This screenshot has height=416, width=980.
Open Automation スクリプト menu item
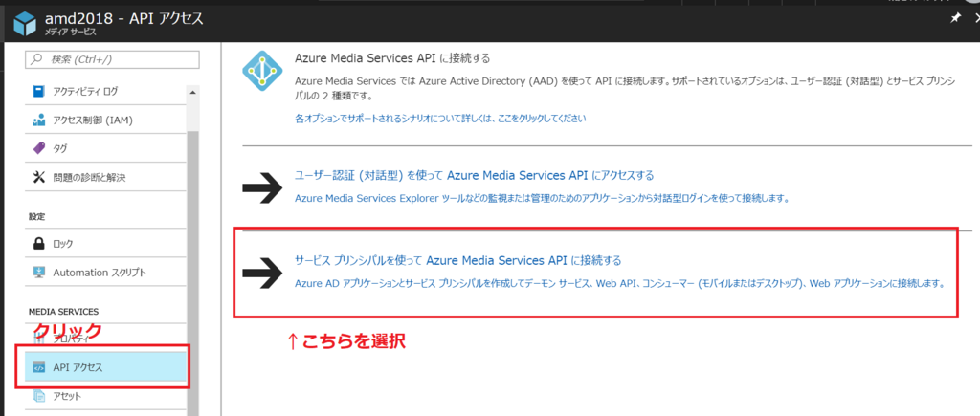click(x=107, y=273)
